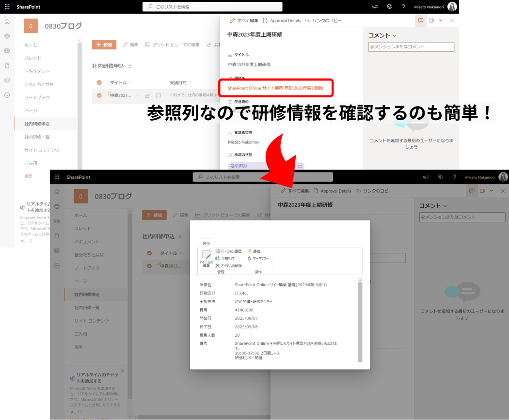Toggle the 中森2023 row selection circle in the lower window
The height and width of the screenshot is (420, 509).
[149, 266]
